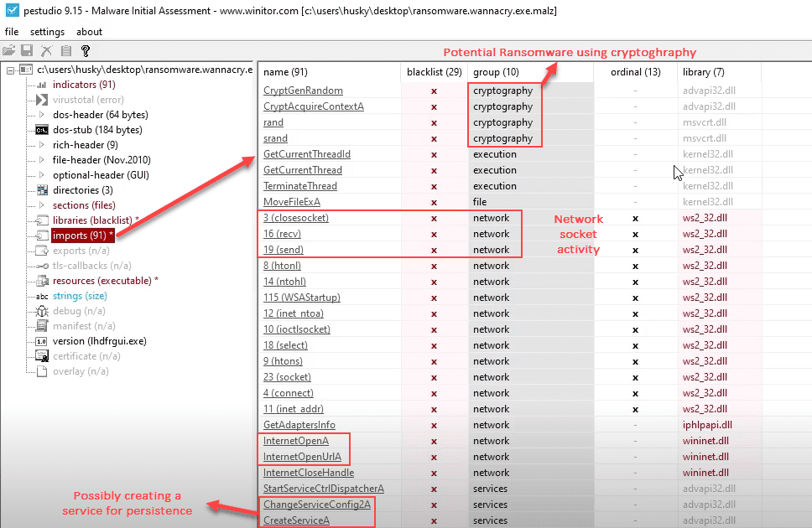
Task: Click the clipboard report icon in toolbar
Action: [x=65, y=51]
